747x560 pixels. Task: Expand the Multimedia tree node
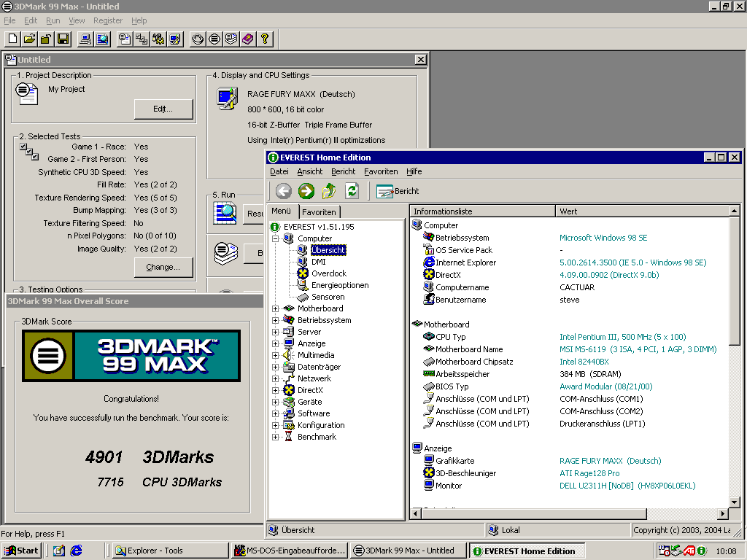coord(275,355)
